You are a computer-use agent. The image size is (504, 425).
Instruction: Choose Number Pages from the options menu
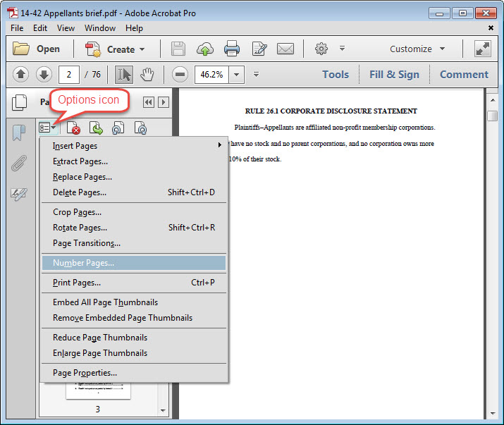83,263
